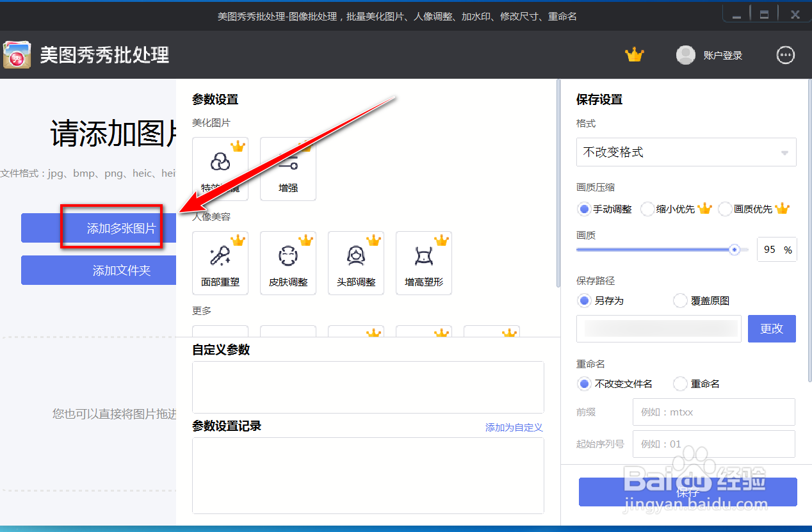Maximize the window

tap(764, 15)
